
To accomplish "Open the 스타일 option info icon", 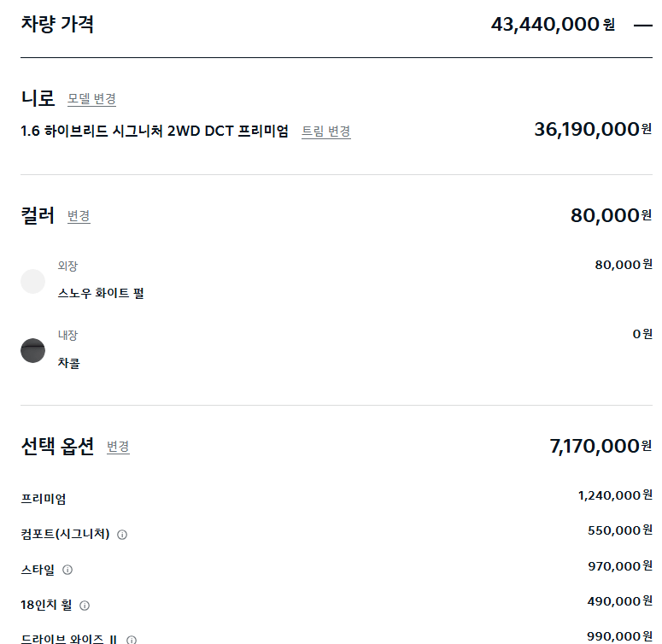I will [67, 570].
